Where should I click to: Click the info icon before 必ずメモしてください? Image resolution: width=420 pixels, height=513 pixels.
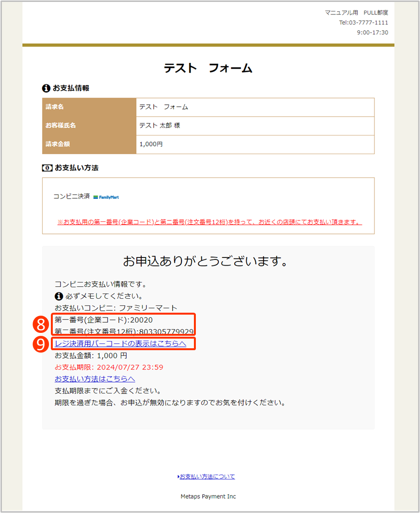click(x=59, y=296)
